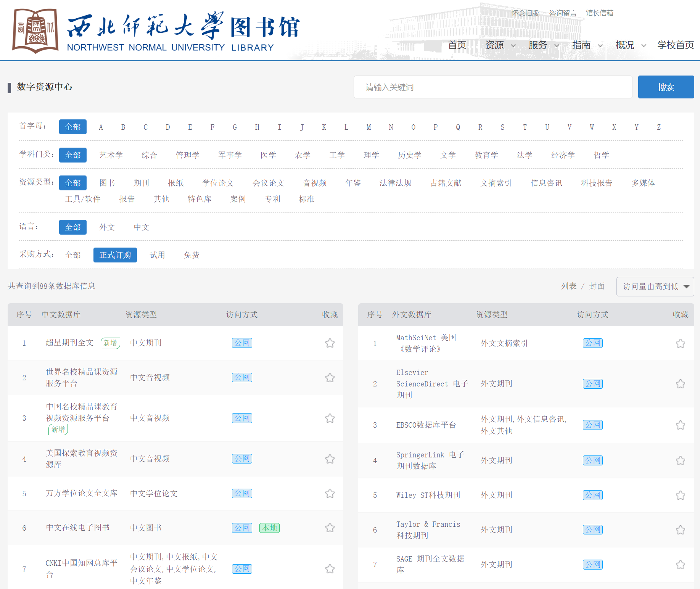Select 试用 purchase method filter

[x=157, y=255]
